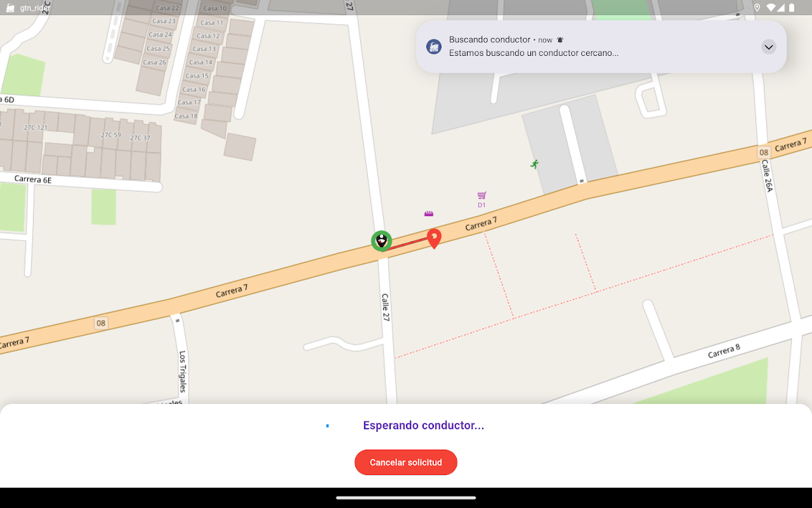Tap the Casa 18 building label
This screenshot has height=508, width=812.
pyautogui.click(x=186, y=116)
